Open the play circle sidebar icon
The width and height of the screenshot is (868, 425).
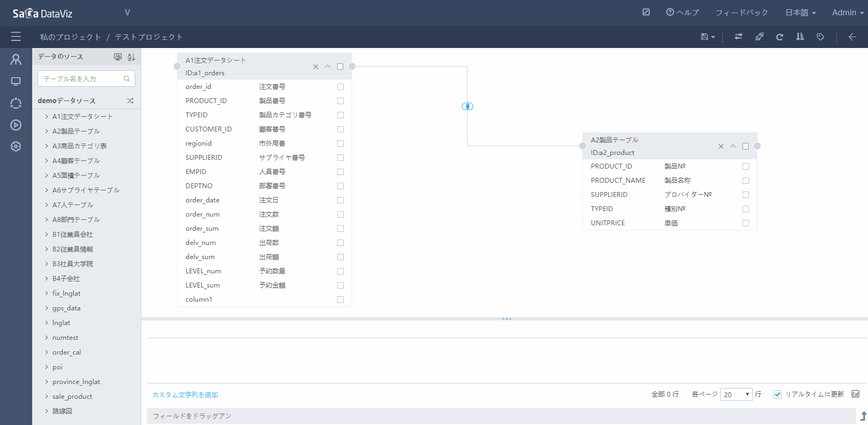(x=16, y=125)
